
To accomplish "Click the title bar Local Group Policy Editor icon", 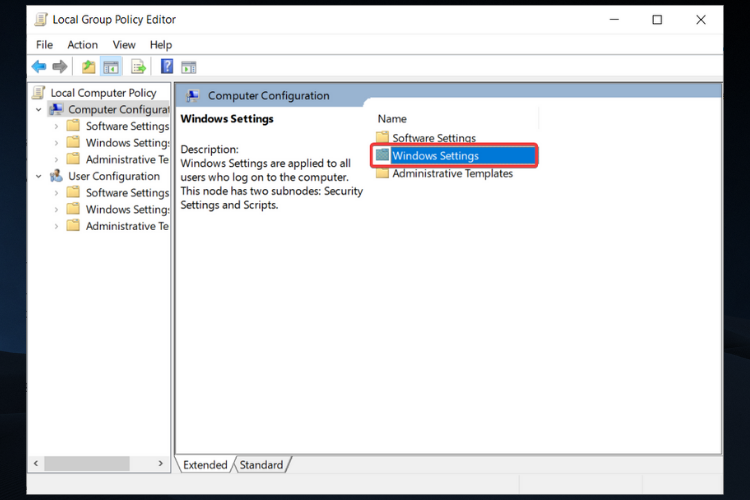I will pos(41,19).
